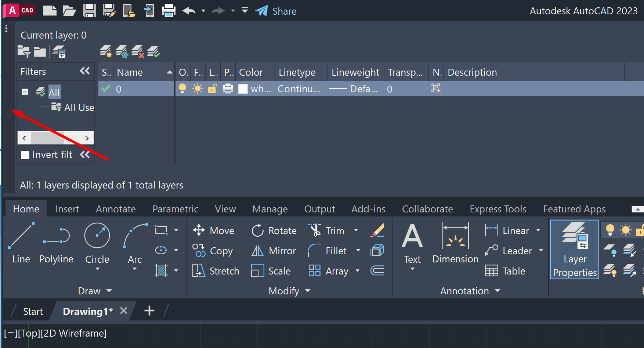Select the Hatch tool
The image size is (644, 348).
[161, 271]
